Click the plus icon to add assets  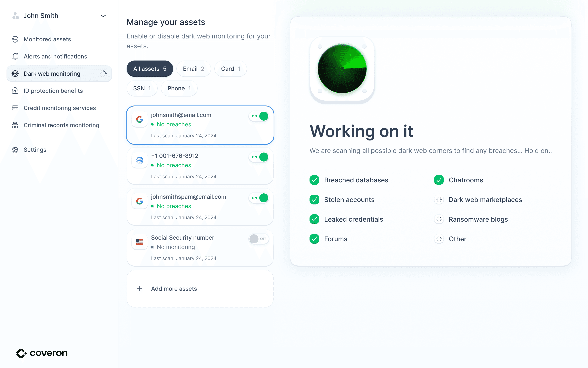(x=139, y=289)
